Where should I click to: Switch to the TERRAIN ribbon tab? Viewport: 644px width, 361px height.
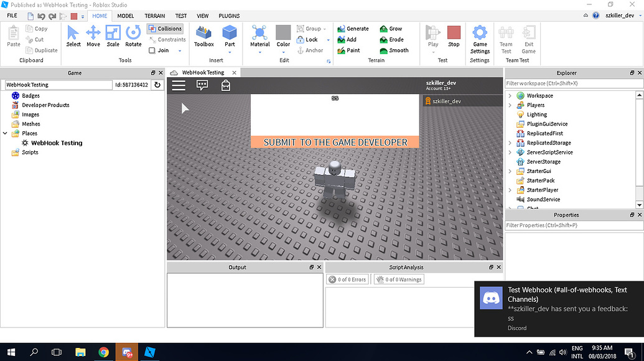pyautogui.click(x=154, y=16)
